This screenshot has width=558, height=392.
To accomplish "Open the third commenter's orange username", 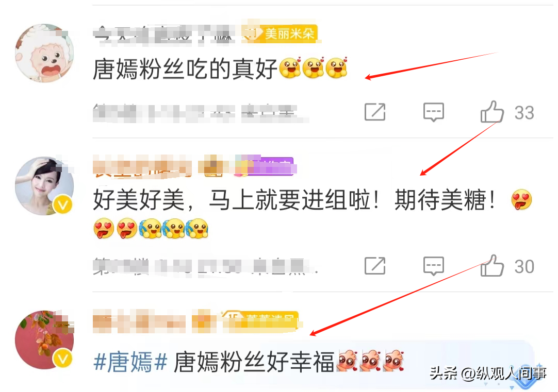I will pos(139,321).
